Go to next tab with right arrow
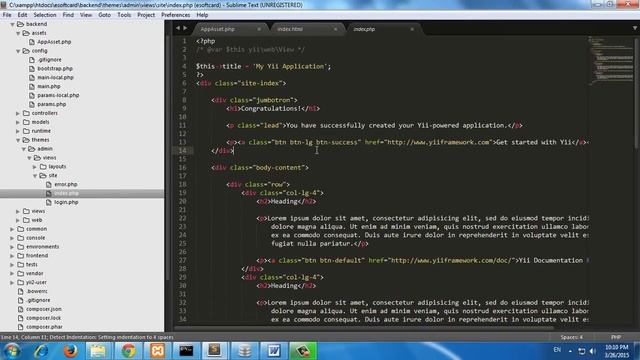 pyautogui.click(x=185, y=28)
